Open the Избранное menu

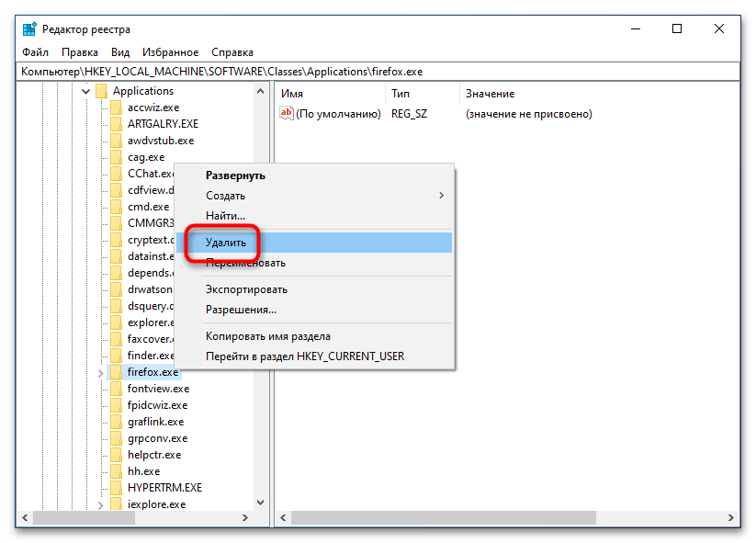click(x=170, y=52)
